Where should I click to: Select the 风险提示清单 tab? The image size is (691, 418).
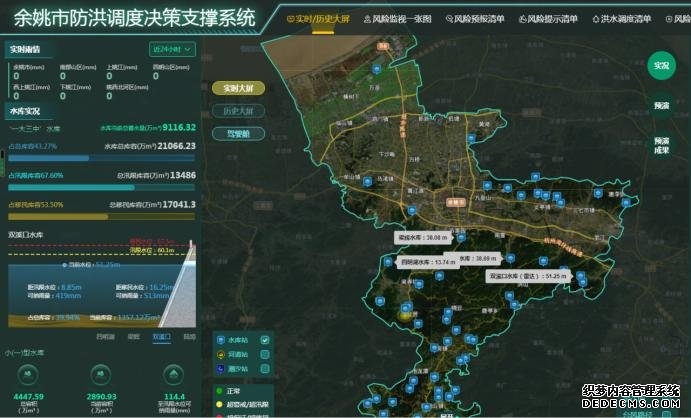tap(549, 19)
